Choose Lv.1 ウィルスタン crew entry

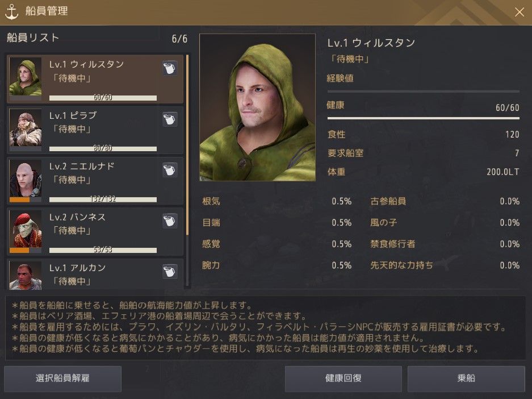[95, 79]
